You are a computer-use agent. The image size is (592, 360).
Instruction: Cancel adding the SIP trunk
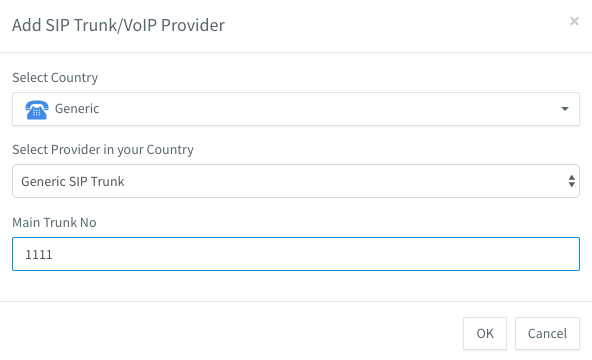coord(547,334)
